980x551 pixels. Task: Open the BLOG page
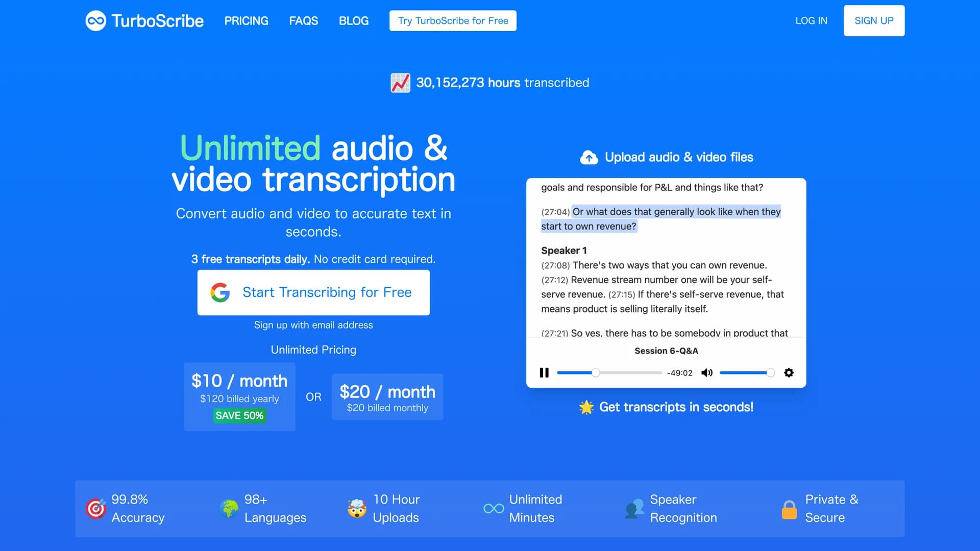[354, 21]
